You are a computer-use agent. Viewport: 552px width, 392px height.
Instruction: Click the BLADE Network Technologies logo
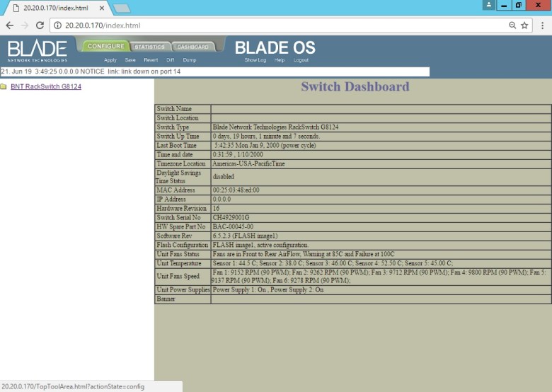(38, 50)
